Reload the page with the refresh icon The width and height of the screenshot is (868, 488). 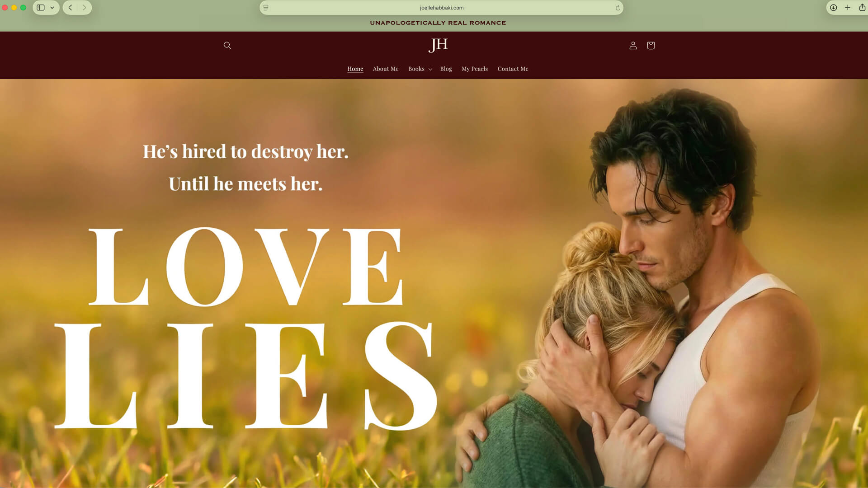pos(618,8)
